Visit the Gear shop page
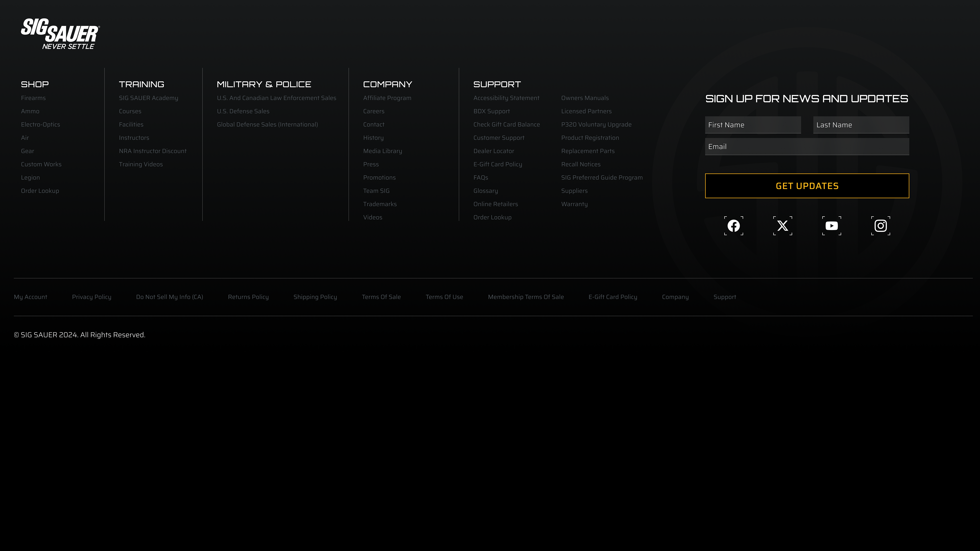Viewport: 980px width, 551px height. tap(27, 151)
